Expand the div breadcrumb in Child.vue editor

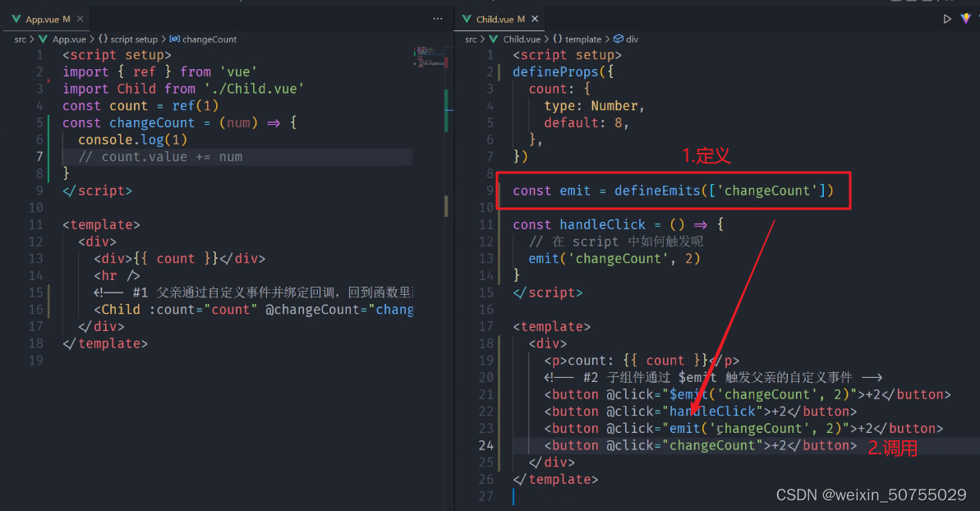[x=629, y=39]
